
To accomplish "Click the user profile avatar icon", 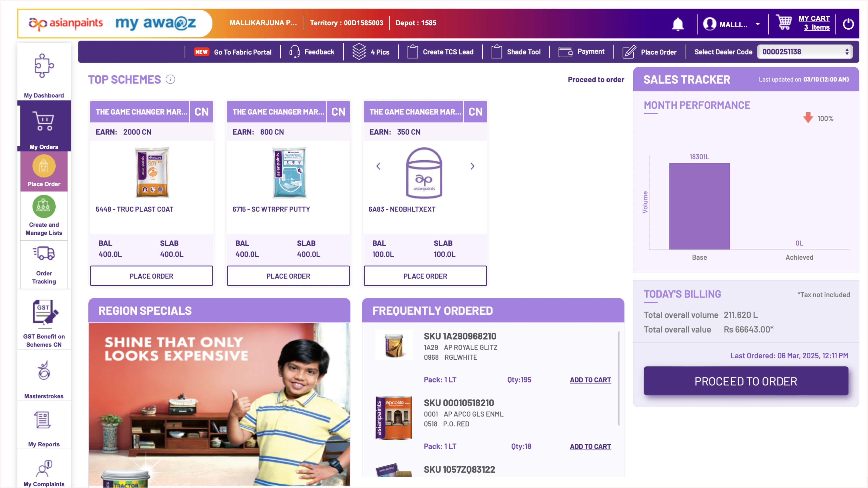I will (709, 24).
